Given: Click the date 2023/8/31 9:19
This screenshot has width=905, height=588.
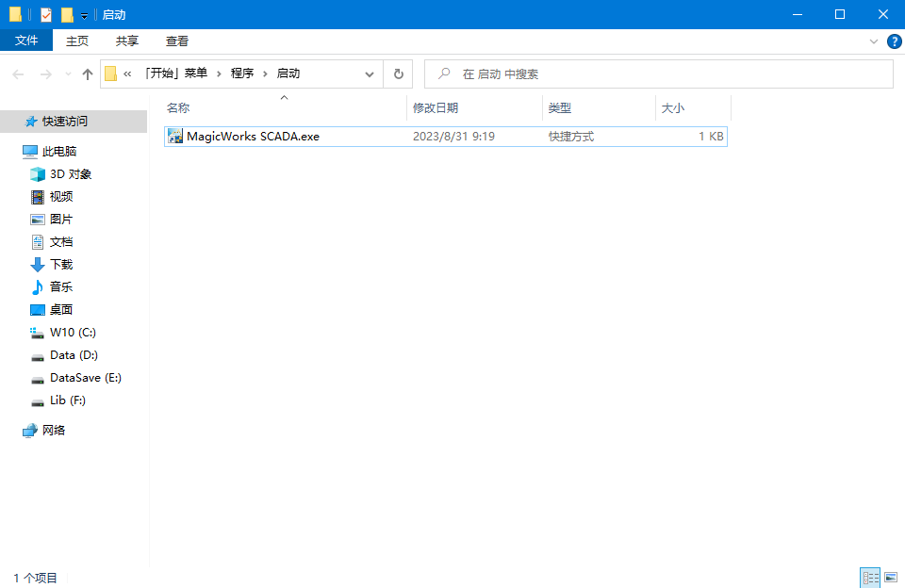Looking at the screenshot, I should (453, 137).
